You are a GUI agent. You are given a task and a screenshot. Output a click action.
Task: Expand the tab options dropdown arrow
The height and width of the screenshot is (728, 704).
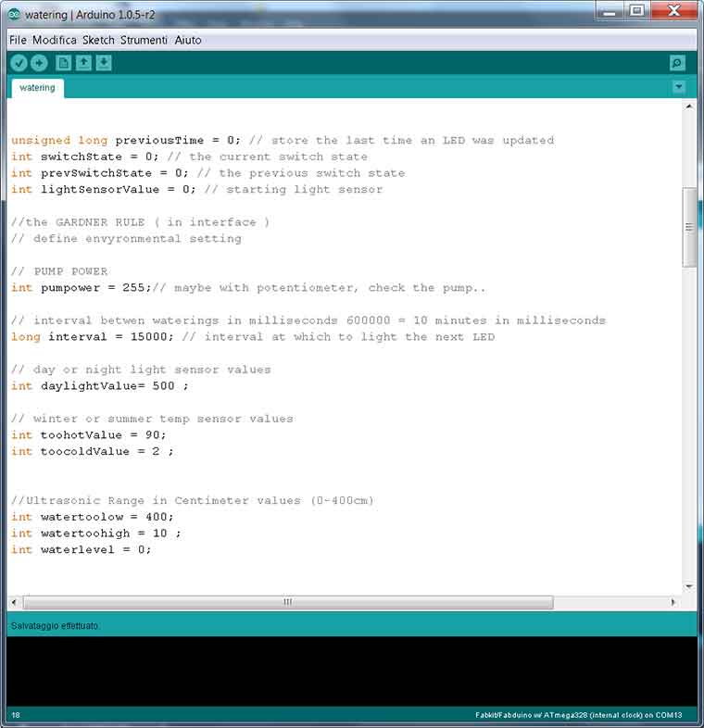coord(679,86)
